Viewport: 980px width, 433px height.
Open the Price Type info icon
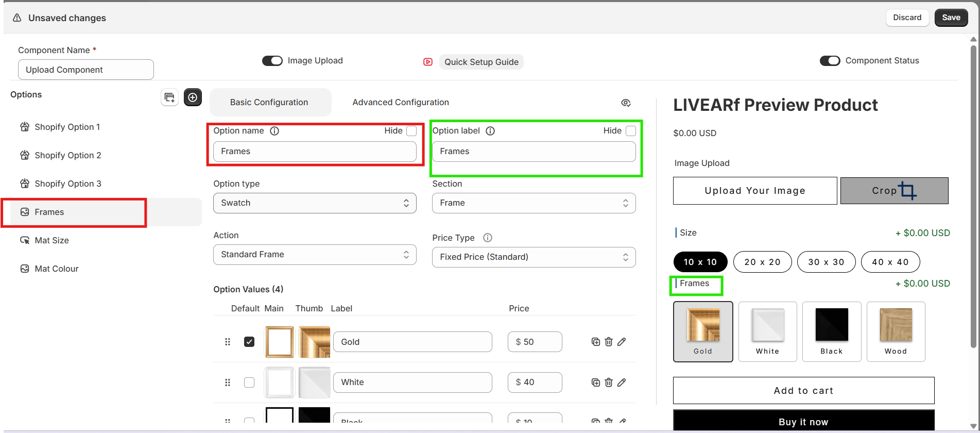pos(488,238)
